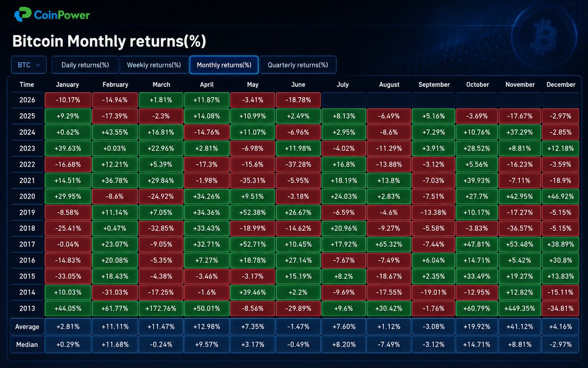Viewport: 588px width, 368px height.
Task: Select the 2016 row label
Action: 27,261
